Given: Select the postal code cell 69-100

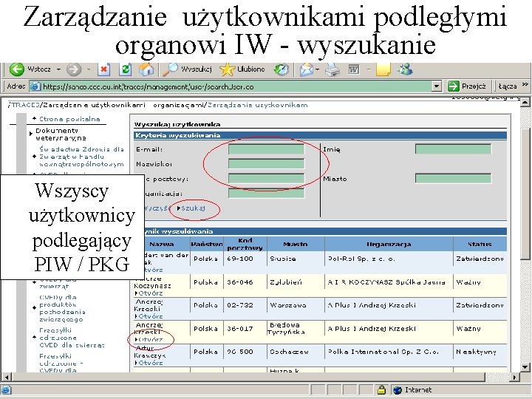Looking at the screenshot, I should [x=240, y=259].
